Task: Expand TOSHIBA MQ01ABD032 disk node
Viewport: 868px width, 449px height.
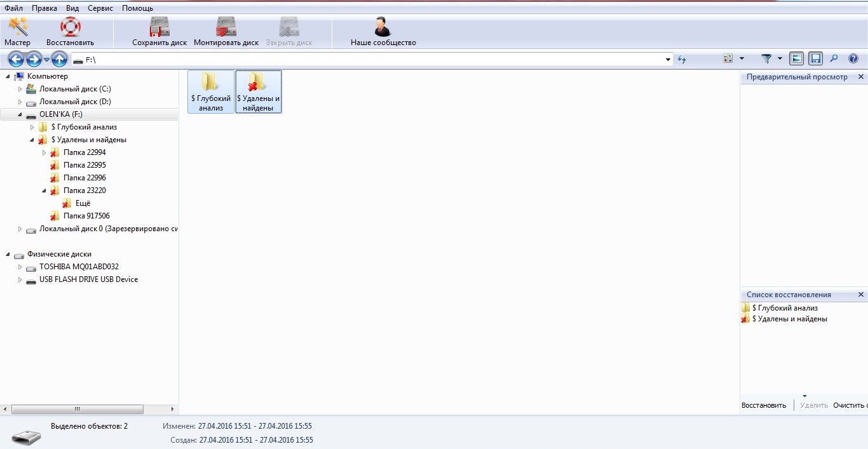Action: pos(20,267)
